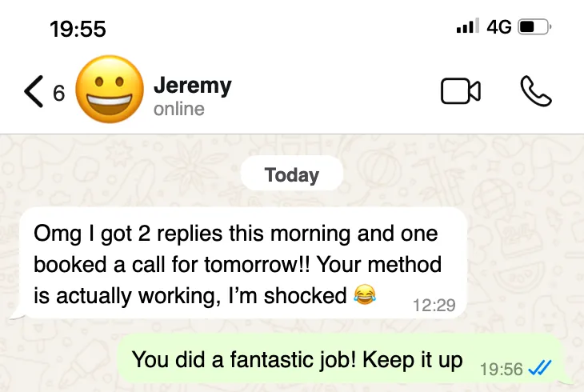The image size is (584, 392).
Task: Tap the battery status icon
Action: 534,27
